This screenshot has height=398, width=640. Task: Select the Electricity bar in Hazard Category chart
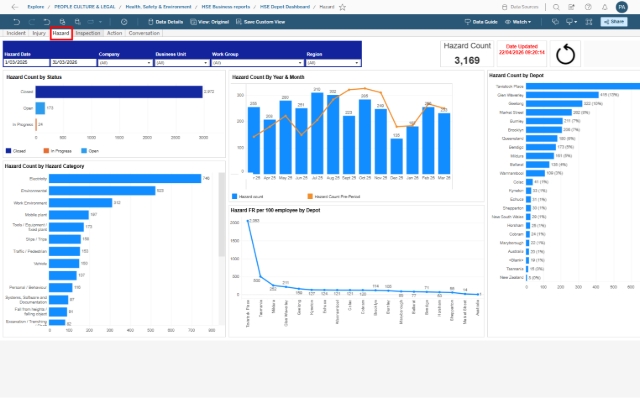point(125,178)
